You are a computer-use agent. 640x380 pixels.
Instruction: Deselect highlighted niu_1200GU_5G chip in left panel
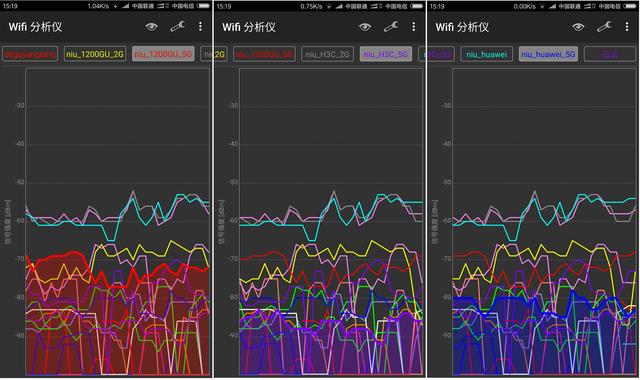pyautogui.click(x=163, y=54)
